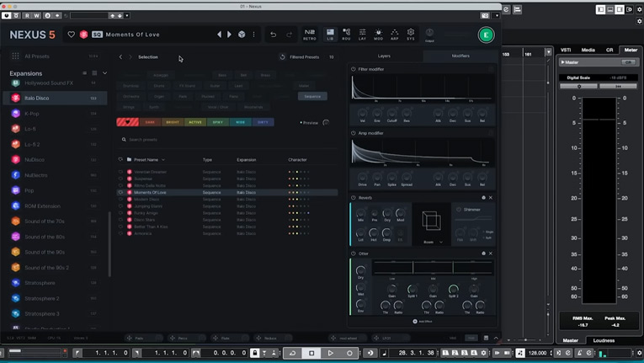The width and height of the screenshot is (644, 363).
Task: Toggle Reverb effect power button
Action: pos(354,198)
